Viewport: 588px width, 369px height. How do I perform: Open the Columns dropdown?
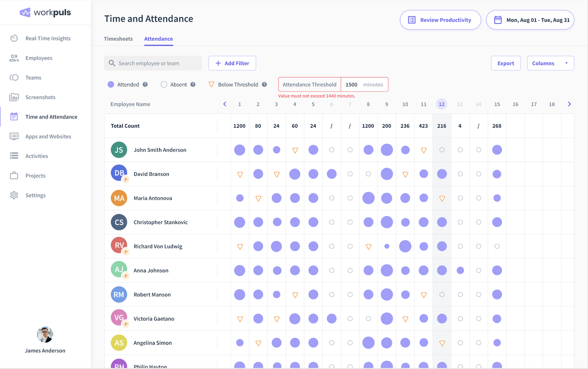click(550, 63)
